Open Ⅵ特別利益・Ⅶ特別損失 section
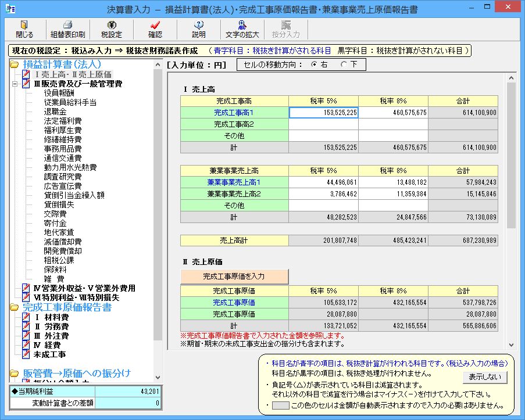 click(x=76, y=297)
